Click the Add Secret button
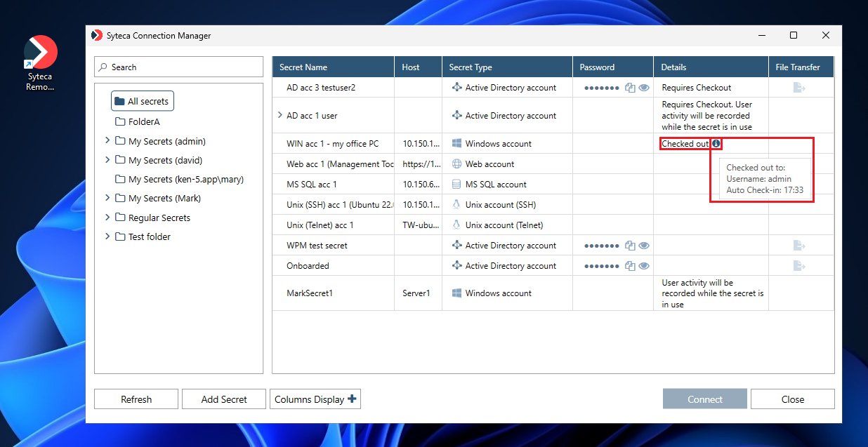 coord(224,399)
